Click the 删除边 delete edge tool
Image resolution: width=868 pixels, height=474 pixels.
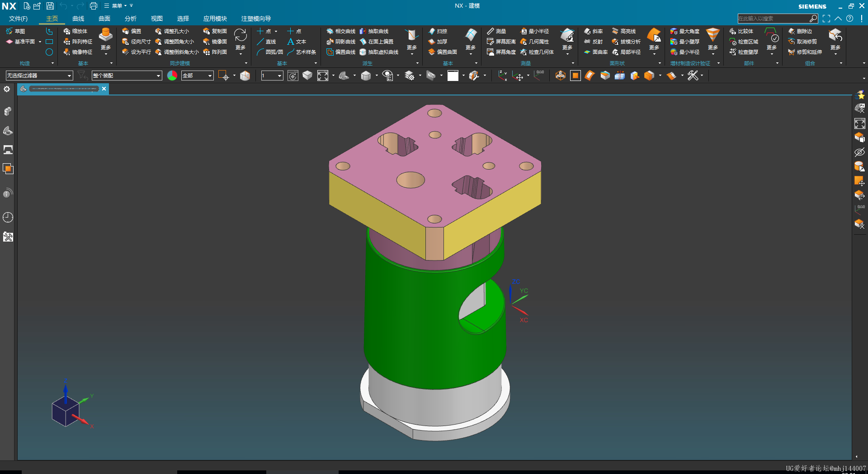[x=800, y=31]
